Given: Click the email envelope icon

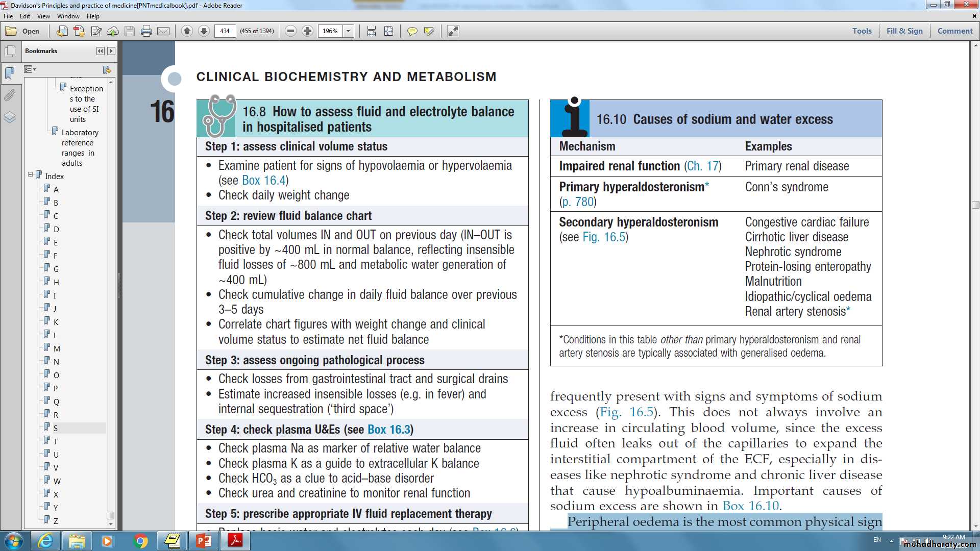Looking at the screenshot, I should (163, 31).
